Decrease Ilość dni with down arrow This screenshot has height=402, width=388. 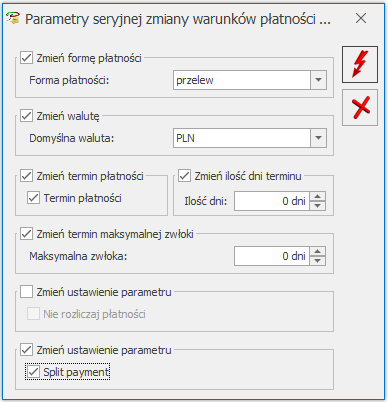318,206
